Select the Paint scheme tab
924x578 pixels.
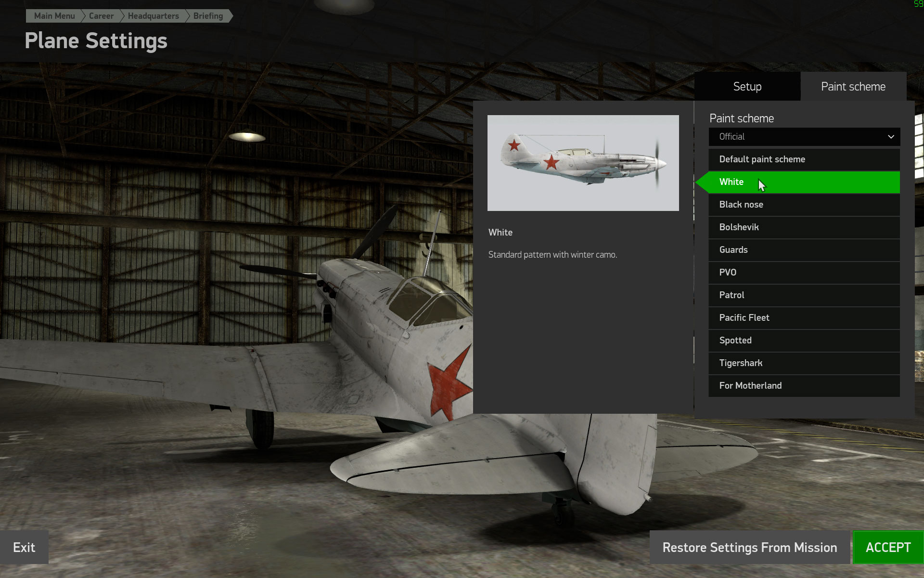(x=853, y=87)
